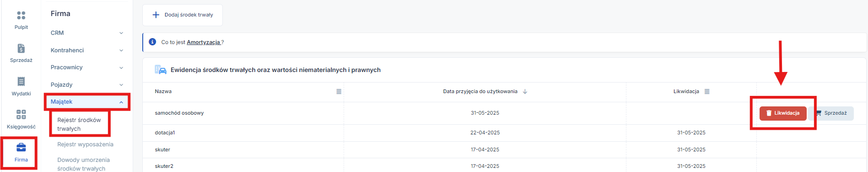The image size is (868, 172).
Task: Open the Pojazdy menu section
Action: 87,85
